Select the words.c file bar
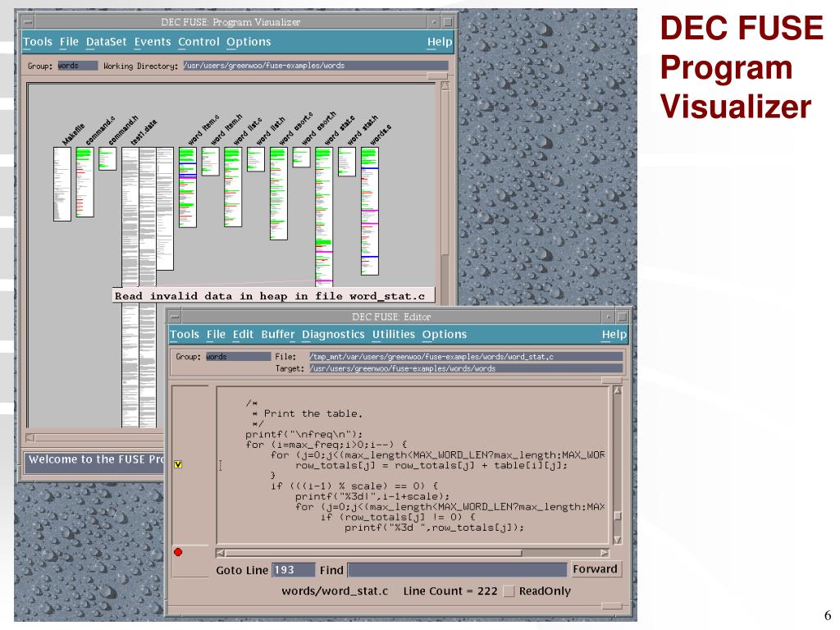This screenshot has width=840, height=630. (x=370, y=211)
